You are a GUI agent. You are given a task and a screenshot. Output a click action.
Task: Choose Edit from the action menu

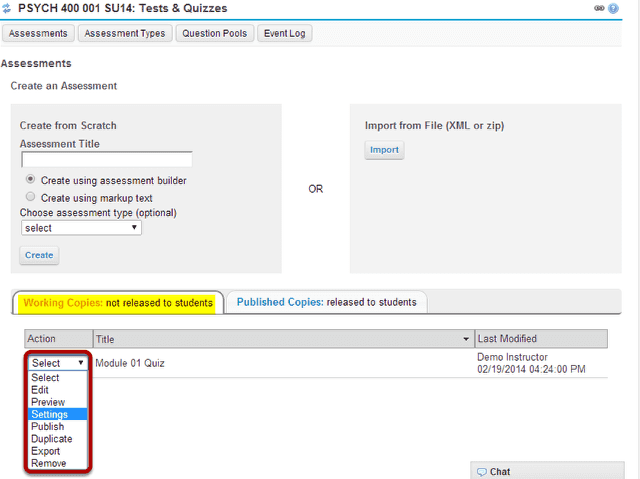(58, 390)
